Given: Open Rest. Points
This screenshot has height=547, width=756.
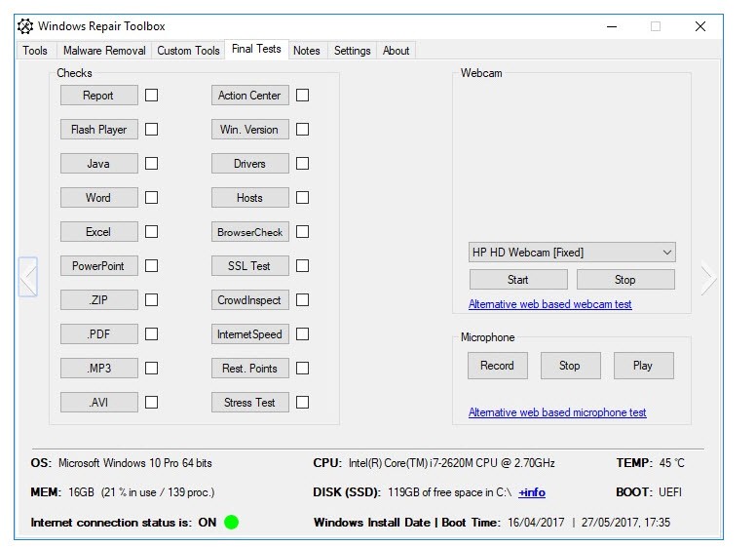Looking at the screenshot, I should [x=249, y=368].
